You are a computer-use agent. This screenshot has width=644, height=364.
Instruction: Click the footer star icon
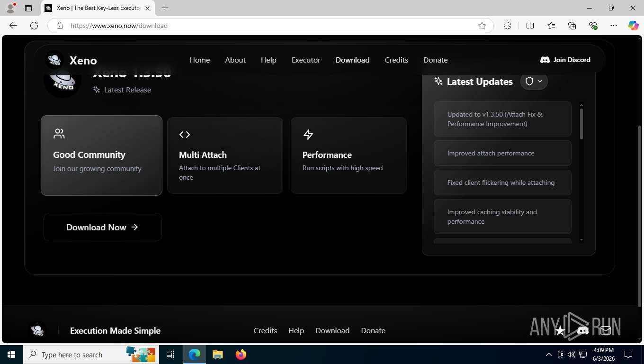pos(560,330)
